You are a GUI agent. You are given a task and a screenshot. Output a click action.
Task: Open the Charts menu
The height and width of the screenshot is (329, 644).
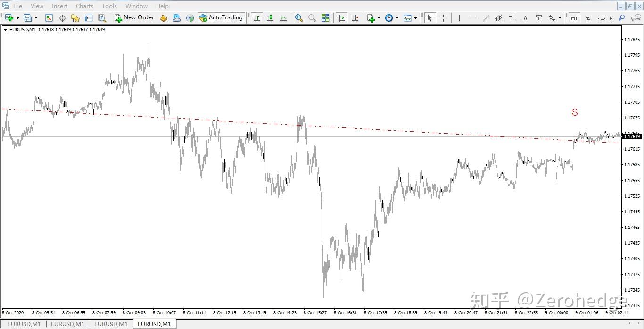84,6
